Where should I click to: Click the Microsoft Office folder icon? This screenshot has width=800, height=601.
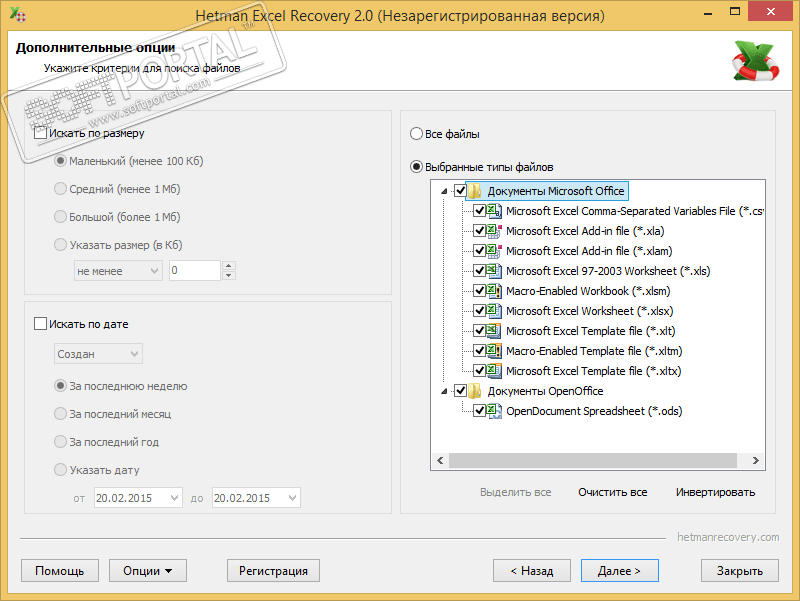tap(475, 191)
